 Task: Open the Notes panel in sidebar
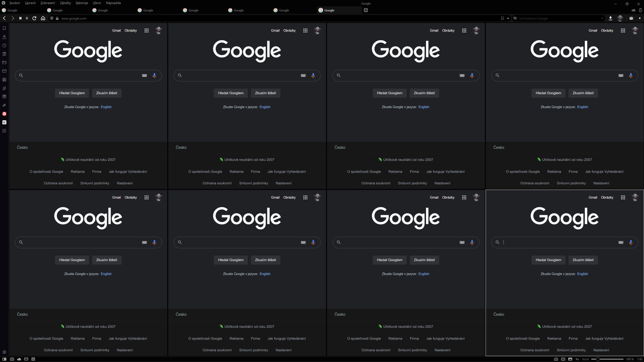4,54
